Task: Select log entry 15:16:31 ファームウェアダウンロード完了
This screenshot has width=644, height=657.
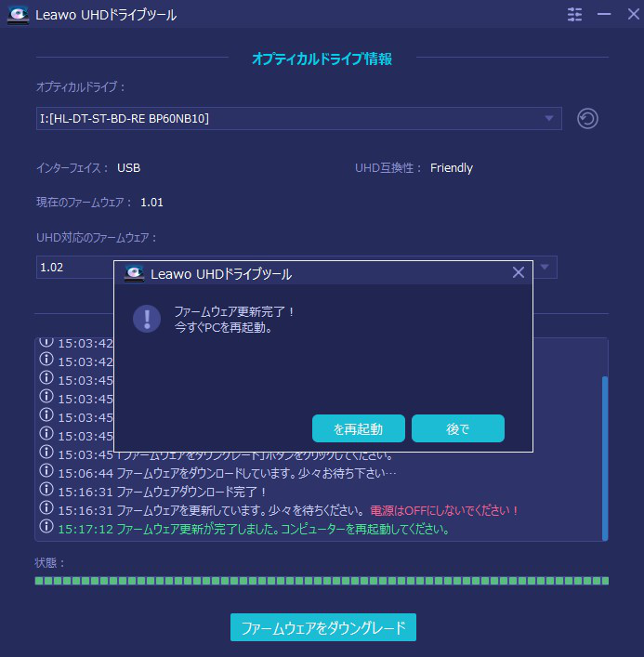Action: 162,492
